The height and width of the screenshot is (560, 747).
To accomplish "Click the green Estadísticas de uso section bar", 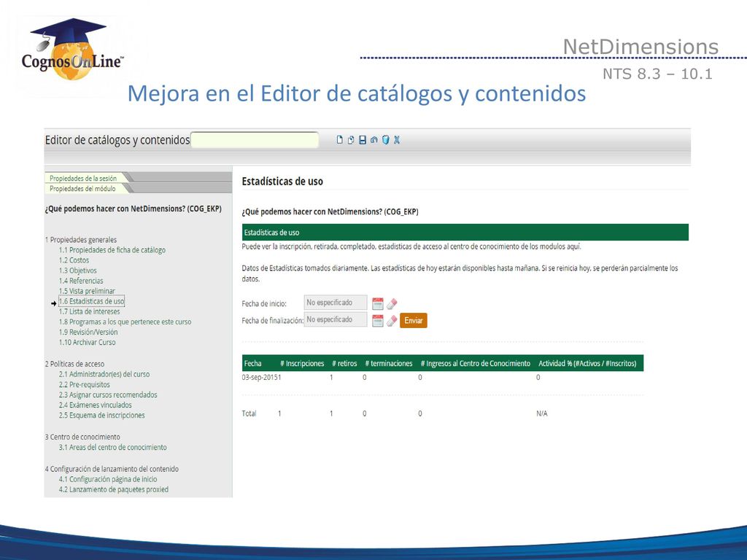I will coord(465,233).
